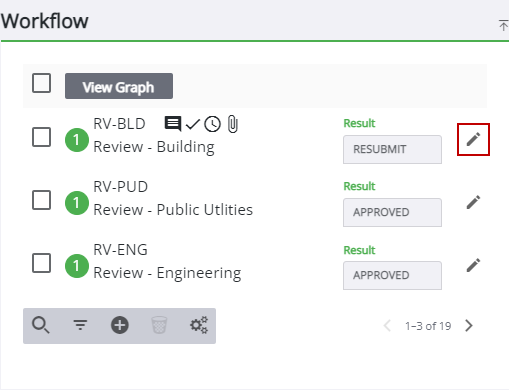Click the clock icon on RV-BLD row
509x390 pixels.
212,124
